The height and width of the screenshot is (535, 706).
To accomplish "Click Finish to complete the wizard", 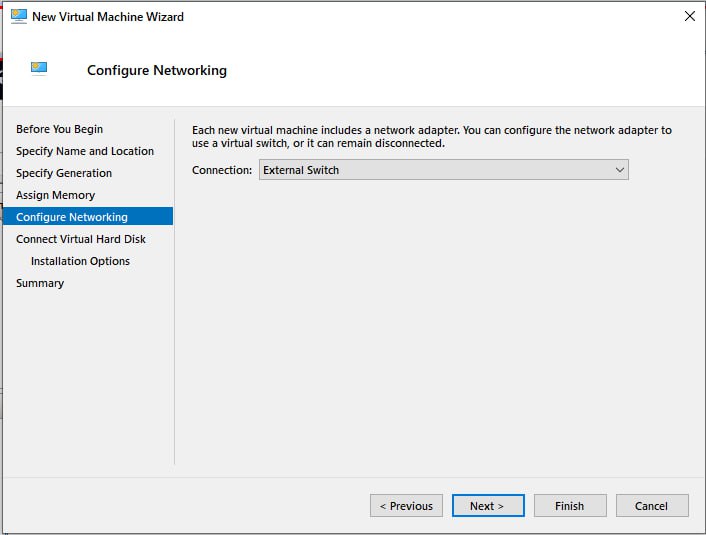I will pos(570,506).
